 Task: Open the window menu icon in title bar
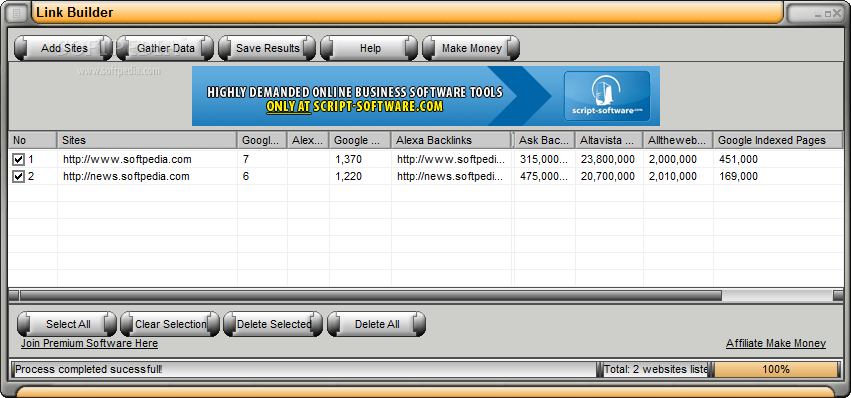point(17,14)
